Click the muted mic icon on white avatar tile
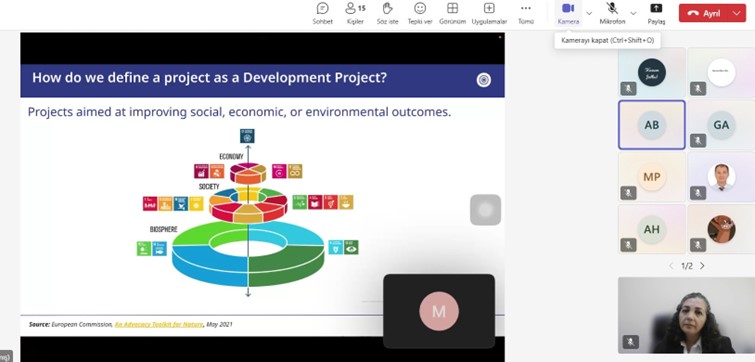Screen dimensions: 755x362 click(x=698, y=89)
